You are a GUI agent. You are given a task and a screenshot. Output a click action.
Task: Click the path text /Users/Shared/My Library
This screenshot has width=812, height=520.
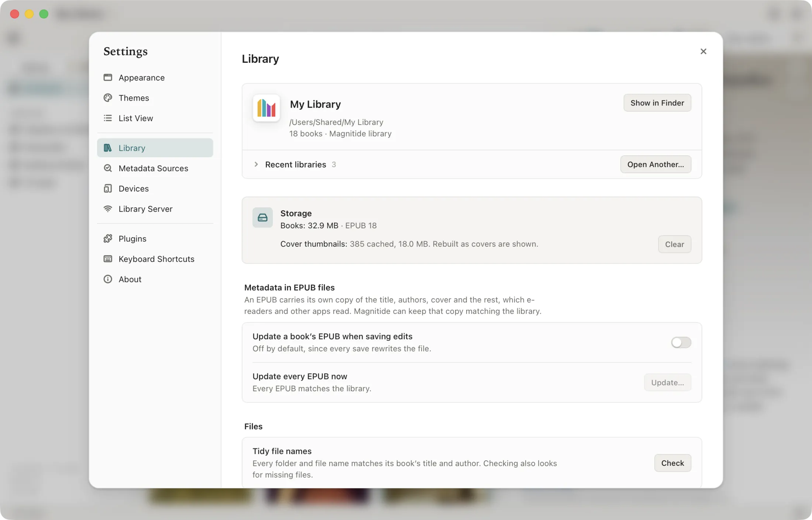[x=336, y=122]
